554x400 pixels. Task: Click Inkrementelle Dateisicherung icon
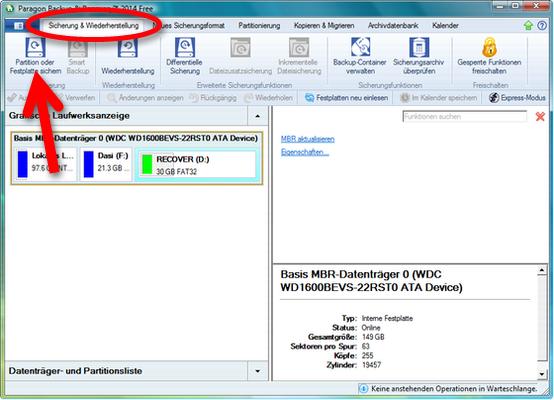pos(299,47)
